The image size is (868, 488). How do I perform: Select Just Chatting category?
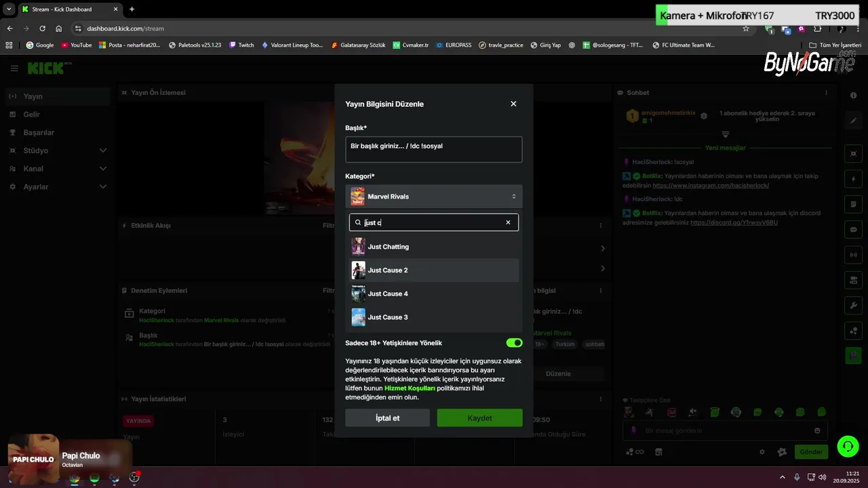point(434,247)
